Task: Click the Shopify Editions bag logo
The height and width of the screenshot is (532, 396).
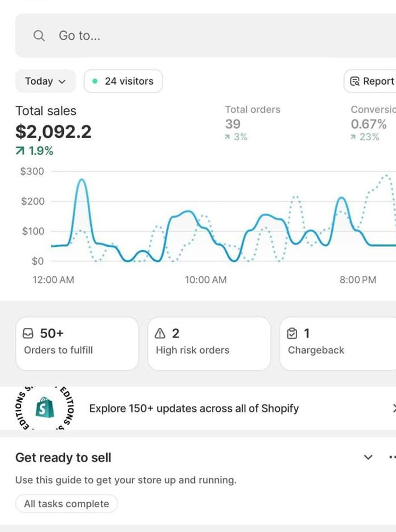Action: (42, 408)
